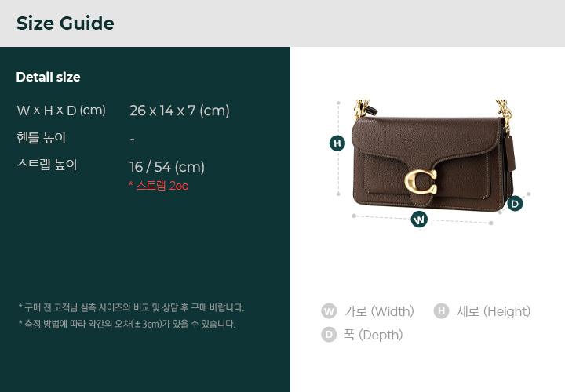Click the W x H x D (cm) label

click(x=61, y=110)
